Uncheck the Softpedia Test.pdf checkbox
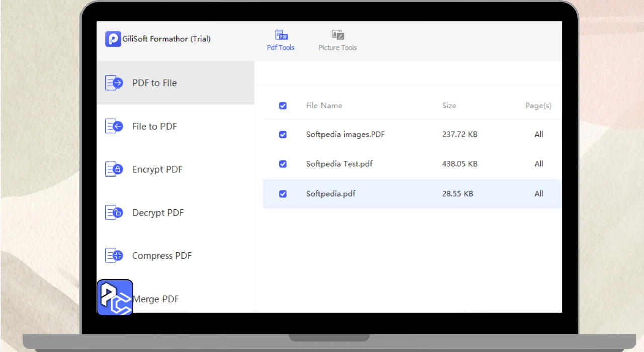The width and height of the screenshot is (644, 352). pos(283,164)
